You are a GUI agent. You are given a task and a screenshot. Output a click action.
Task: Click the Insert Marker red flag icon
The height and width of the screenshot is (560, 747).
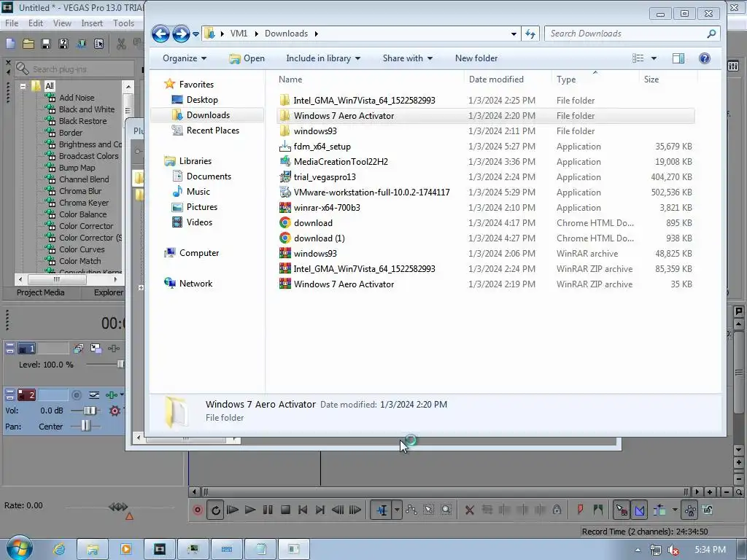pyautogui.click(x=580, y=510)
